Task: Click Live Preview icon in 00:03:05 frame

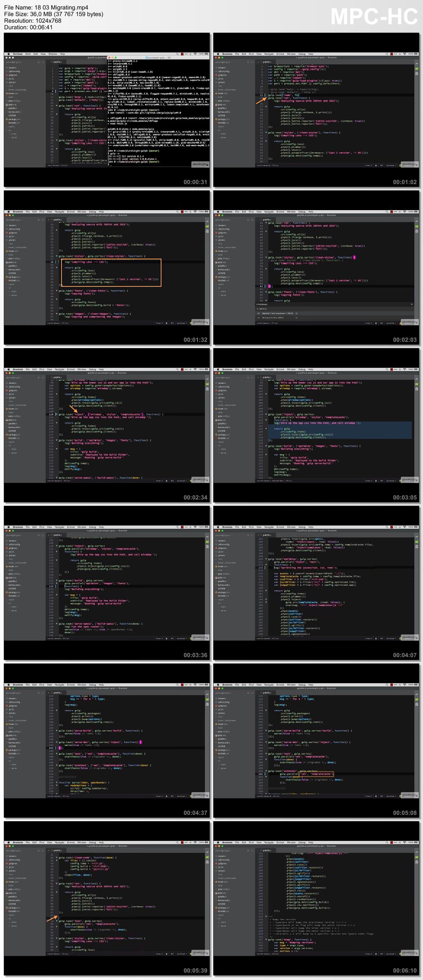Action: 417,379
